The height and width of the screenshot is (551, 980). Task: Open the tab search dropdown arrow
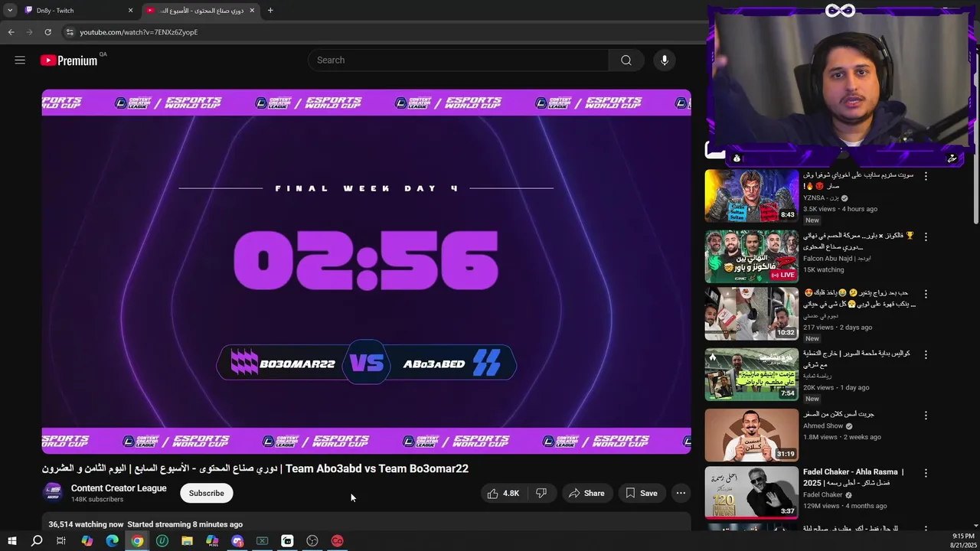pyautogui.click(x=10, y=11)
